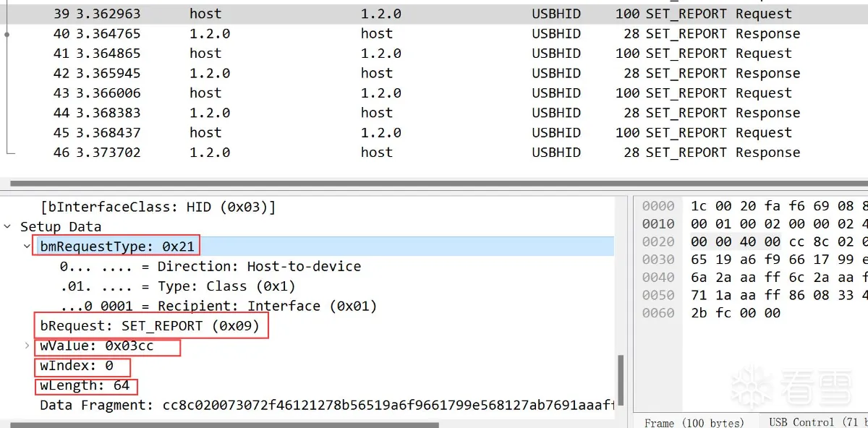Click the packet details vertical scrollbar
Viewport: 868px width, 428px height.
(x=619, y=383)
